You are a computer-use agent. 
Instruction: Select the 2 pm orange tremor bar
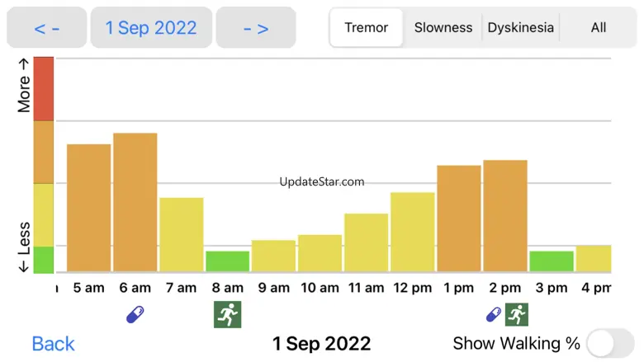505,215
